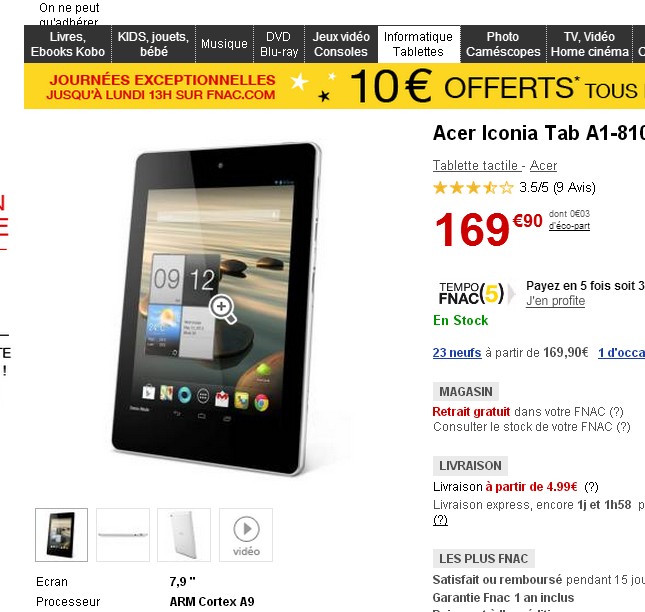Open the 23 neufs offers link

click(x=457, y=353)
